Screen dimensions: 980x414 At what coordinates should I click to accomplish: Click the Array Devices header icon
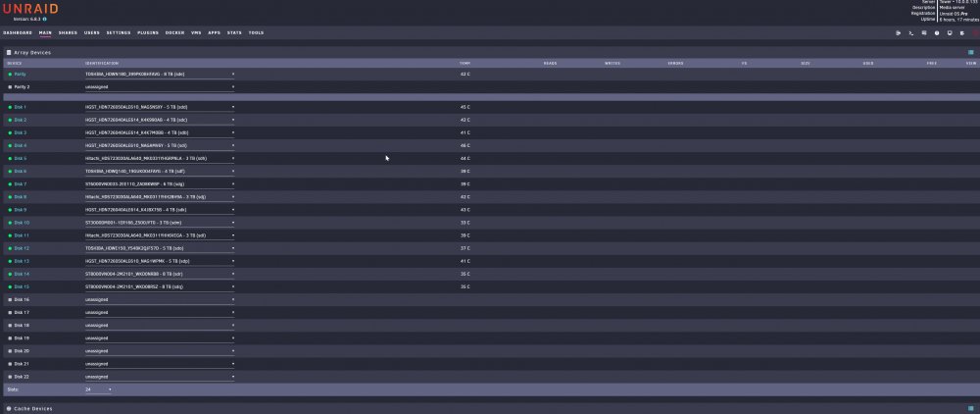(9, 53)
